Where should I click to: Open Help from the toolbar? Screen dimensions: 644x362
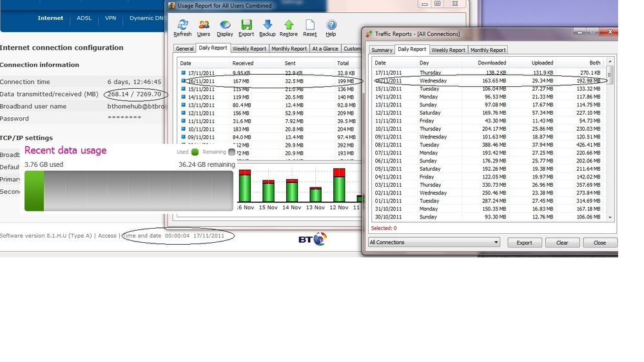click(331, 25)
